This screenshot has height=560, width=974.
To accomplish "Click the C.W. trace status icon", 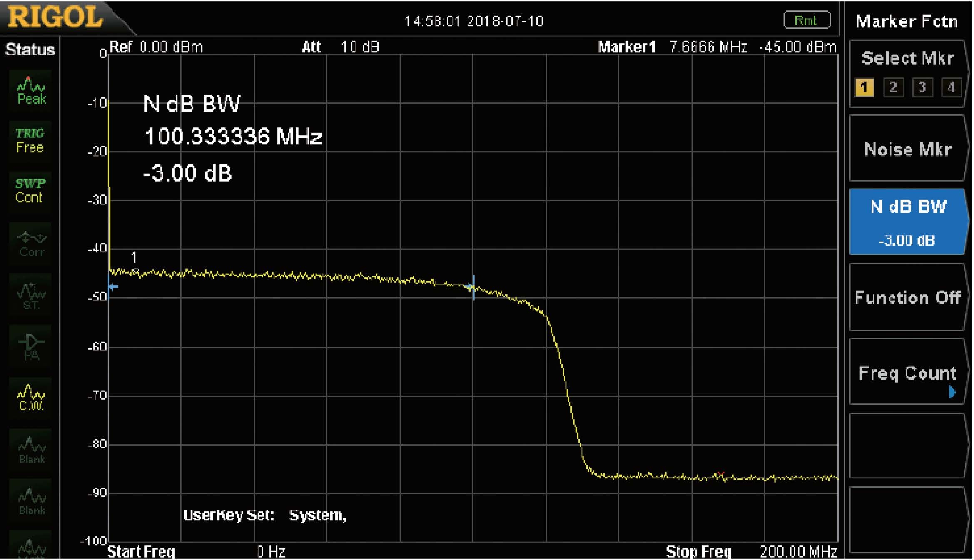I will pos(30,398).
